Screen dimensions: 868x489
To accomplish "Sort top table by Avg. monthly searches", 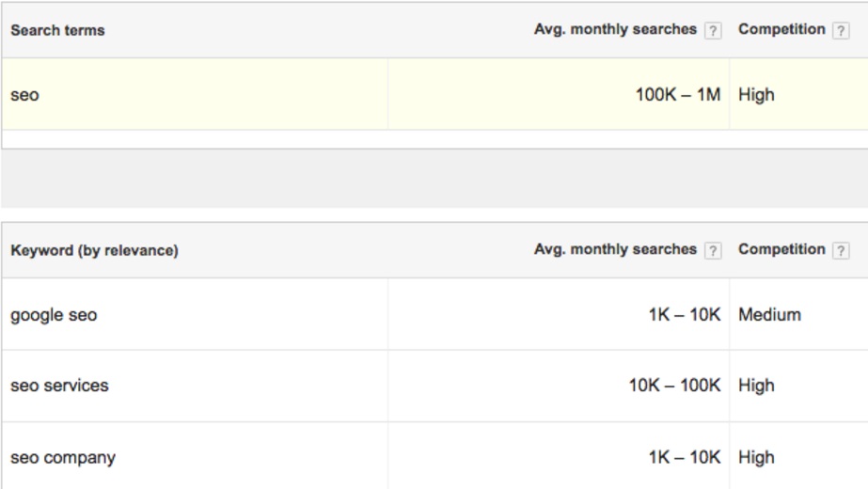I will 615,29.
